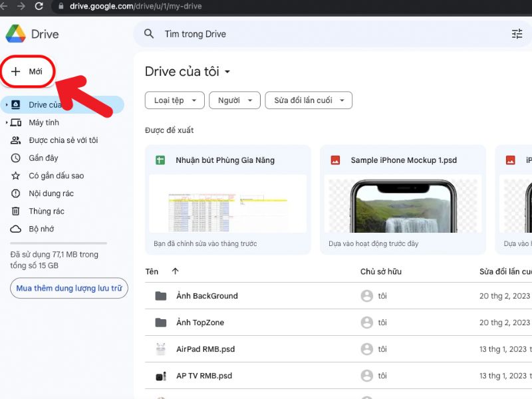Open the Loại tệp filter dropdown

pyautogui.click(x=174, y=100)
